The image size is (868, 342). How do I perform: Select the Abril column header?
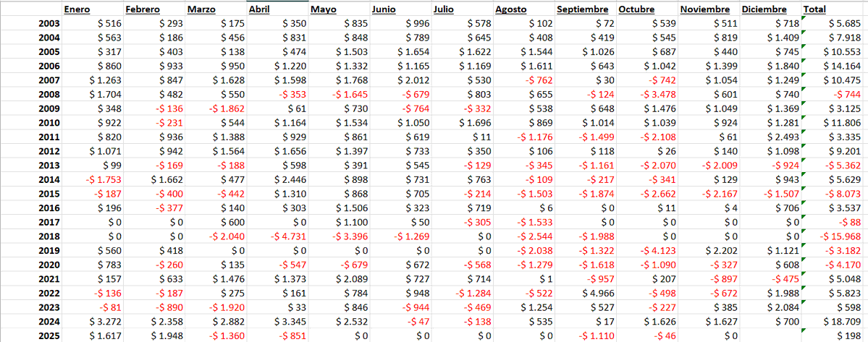point(277,9)
